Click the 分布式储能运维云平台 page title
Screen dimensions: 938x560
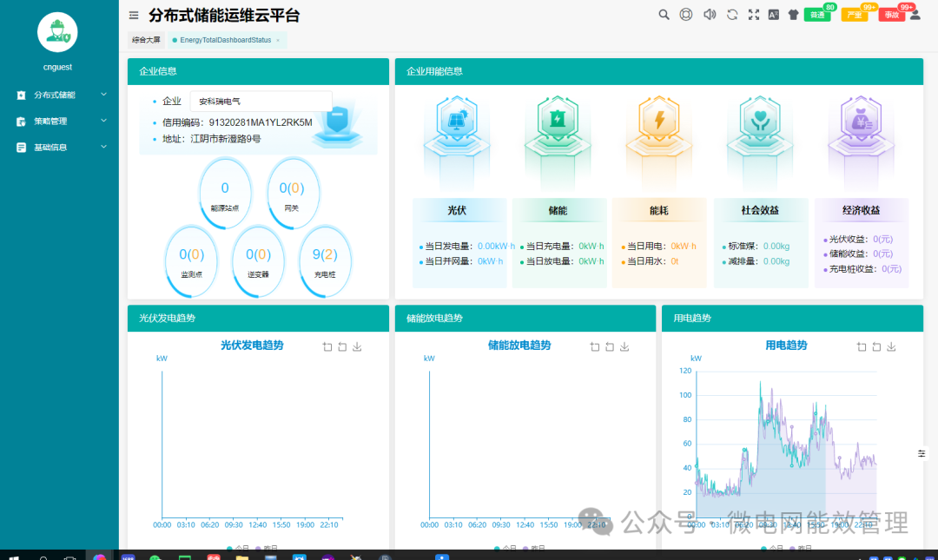(224, 15)
